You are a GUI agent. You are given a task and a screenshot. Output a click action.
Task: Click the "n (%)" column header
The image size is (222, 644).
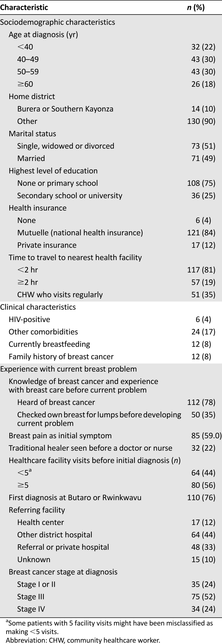196,8
